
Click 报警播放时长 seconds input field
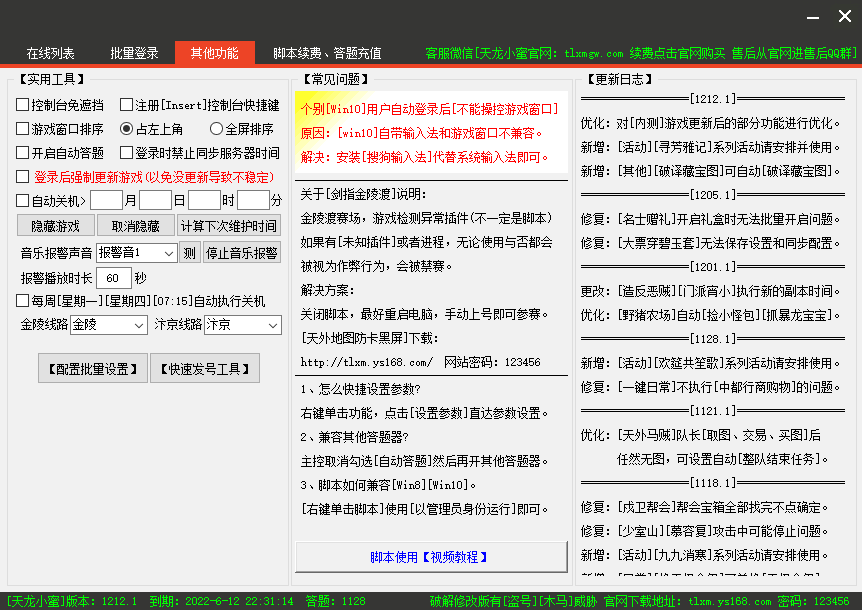114,278
